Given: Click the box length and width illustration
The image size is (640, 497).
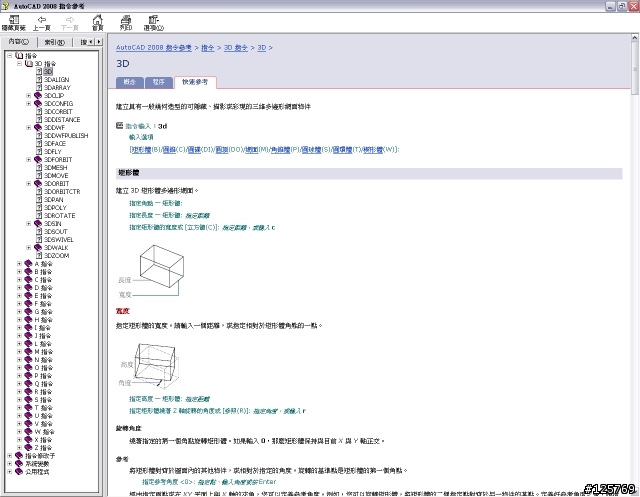Looking at the screenshot, I should point(152,271).
